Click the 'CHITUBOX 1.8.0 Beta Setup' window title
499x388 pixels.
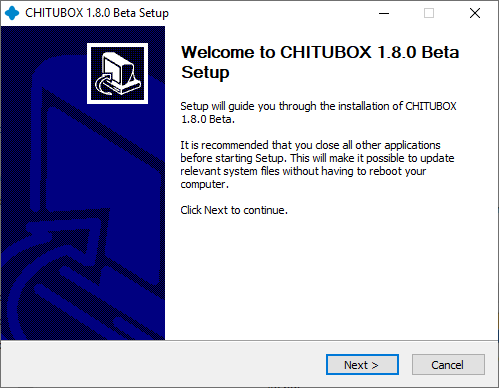click(x=97, y=13)
